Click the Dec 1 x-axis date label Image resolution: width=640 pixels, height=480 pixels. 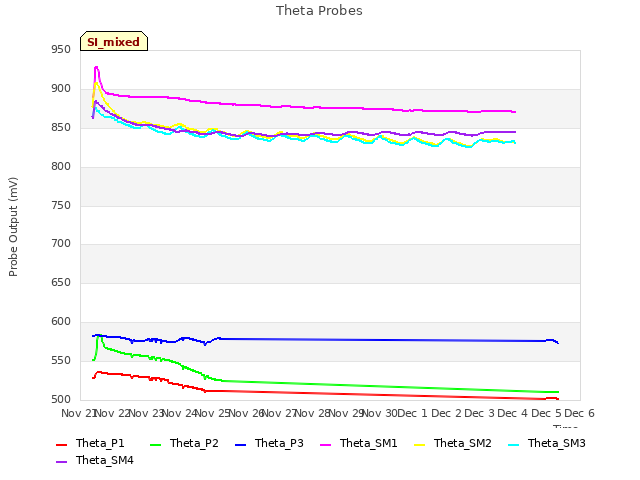coord(412,413)
